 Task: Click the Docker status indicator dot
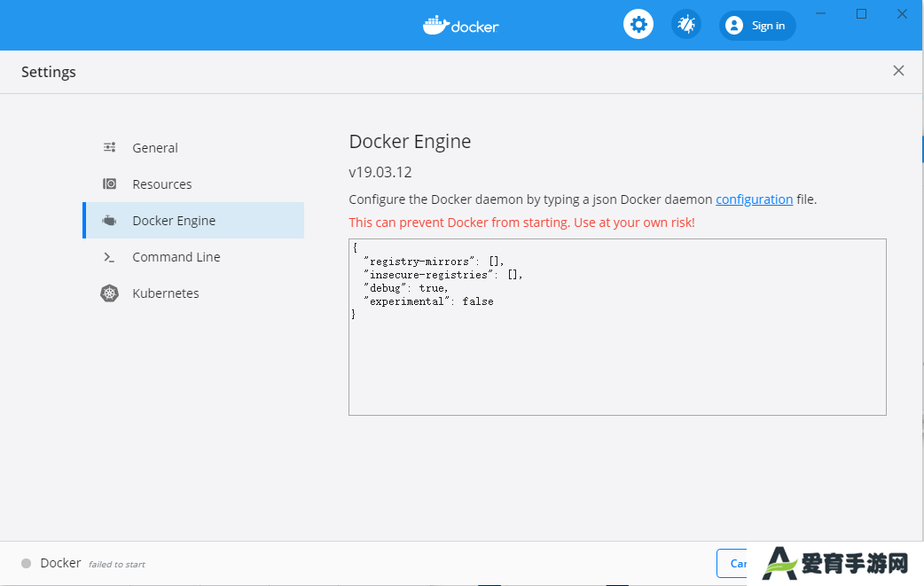click(26, 563)
